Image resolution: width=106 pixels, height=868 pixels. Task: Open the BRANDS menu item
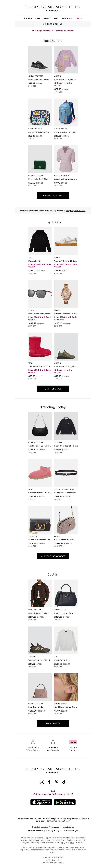28,19
